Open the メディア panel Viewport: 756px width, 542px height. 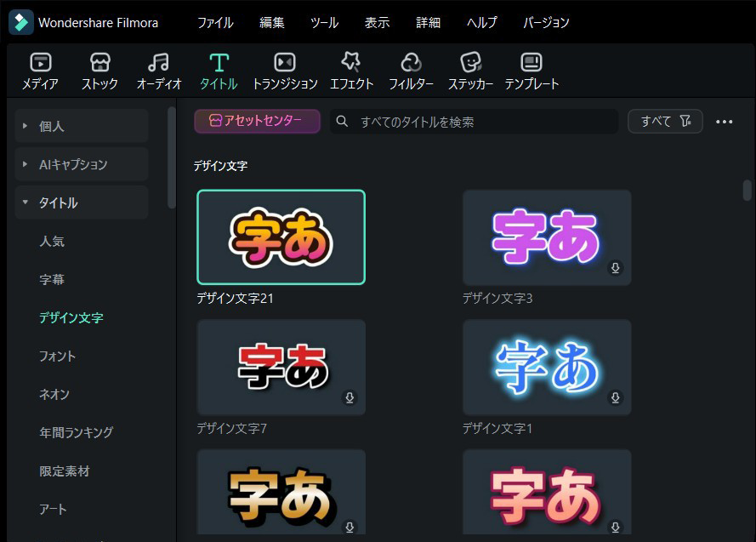click(39, 70)
